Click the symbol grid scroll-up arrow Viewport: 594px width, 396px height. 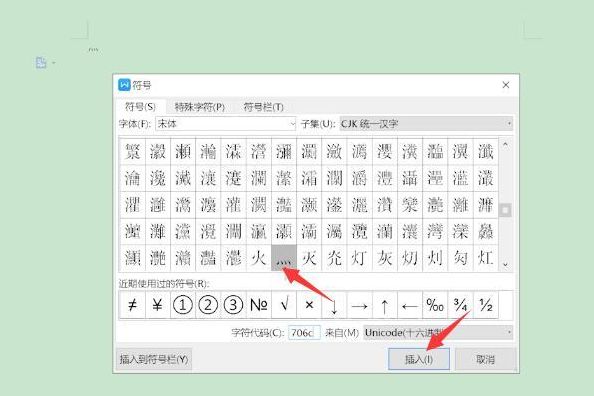click(505, 144)
